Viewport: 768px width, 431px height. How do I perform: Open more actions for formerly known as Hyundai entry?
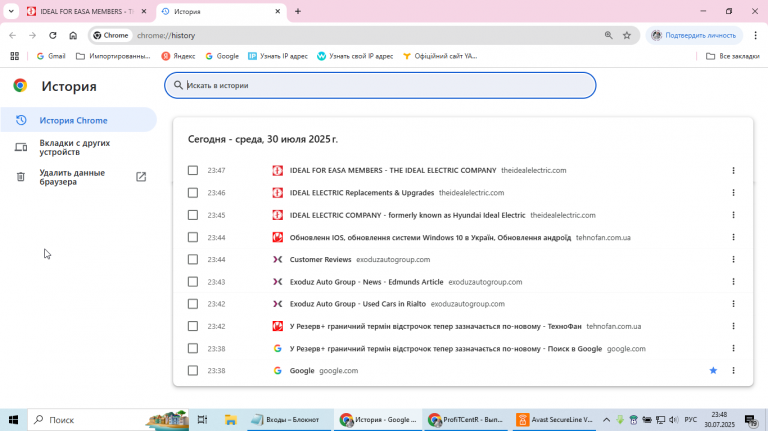[x=733, y=215]
